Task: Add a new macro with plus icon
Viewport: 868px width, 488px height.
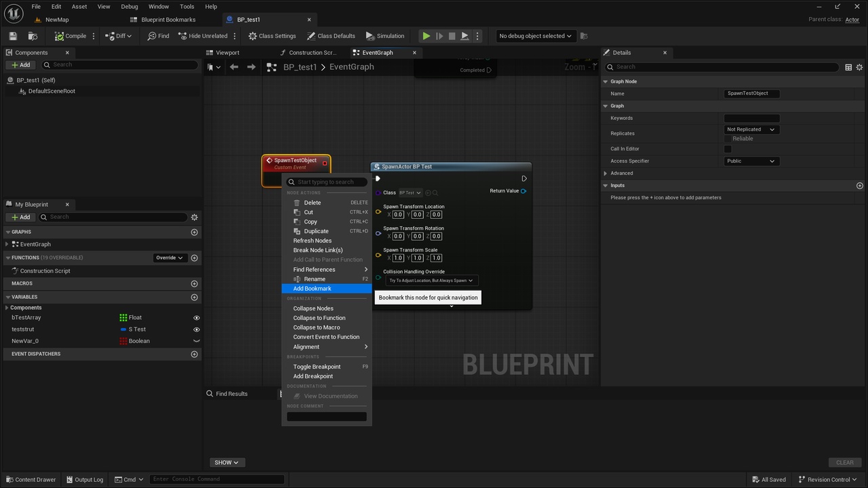Action: tap(195, 283)
